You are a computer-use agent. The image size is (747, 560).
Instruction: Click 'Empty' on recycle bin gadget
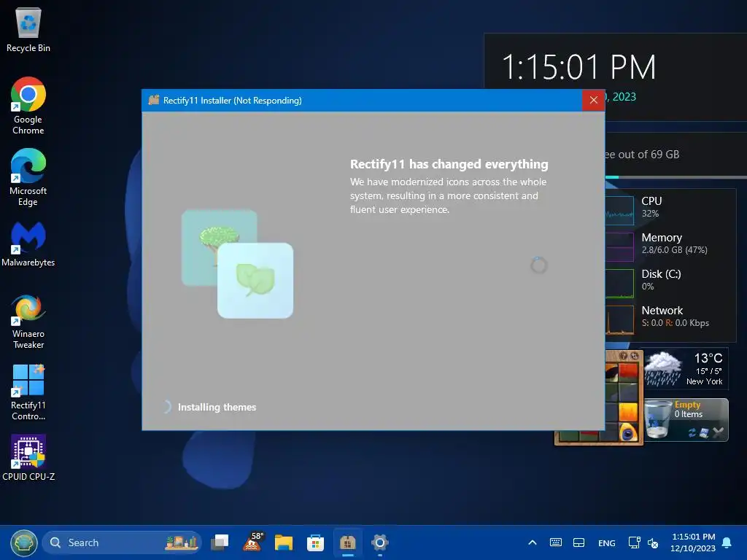(687, 404)
